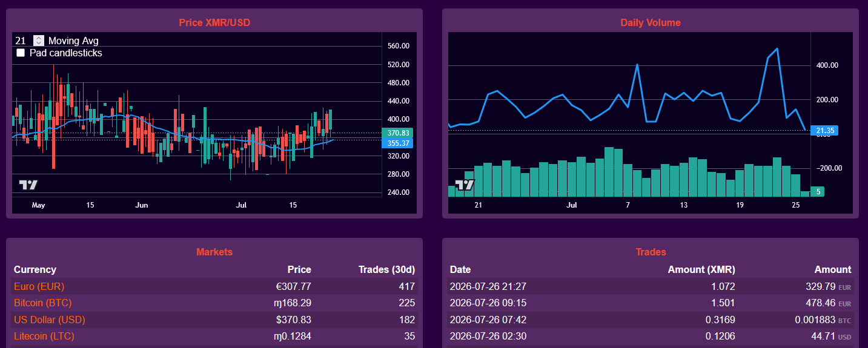The image size is (868, 348).
Task: Click the TradingView logo on price chart
Action: tap(28, 185)
